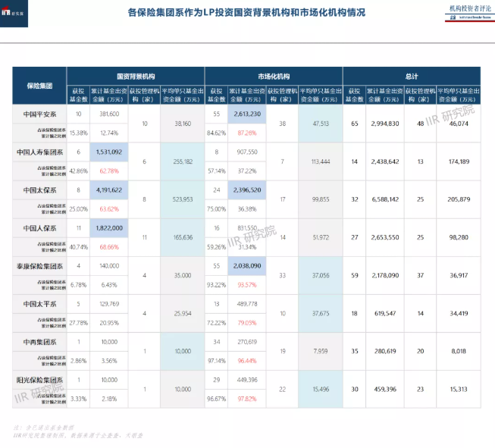Click the red 79.05% value
This screenshot has width=495, height=448.
(x=247, y=323)
